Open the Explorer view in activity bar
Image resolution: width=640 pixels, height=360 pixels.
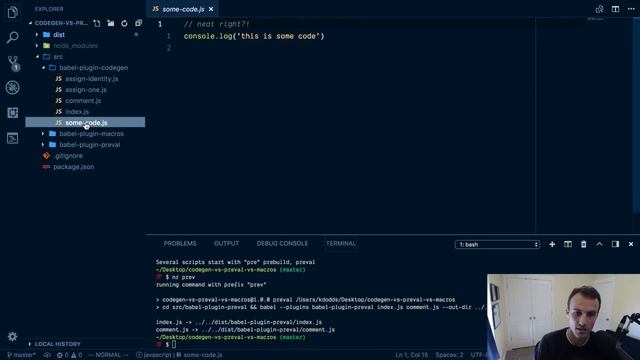(x=12, y=12)
